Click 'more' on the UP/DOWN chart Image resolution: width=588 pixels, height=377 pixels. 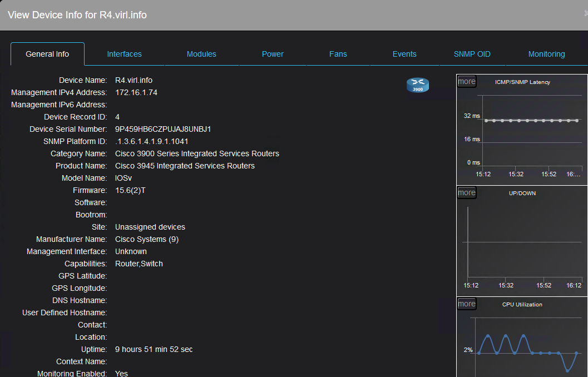pyautogui.click(x=467, y=192)
